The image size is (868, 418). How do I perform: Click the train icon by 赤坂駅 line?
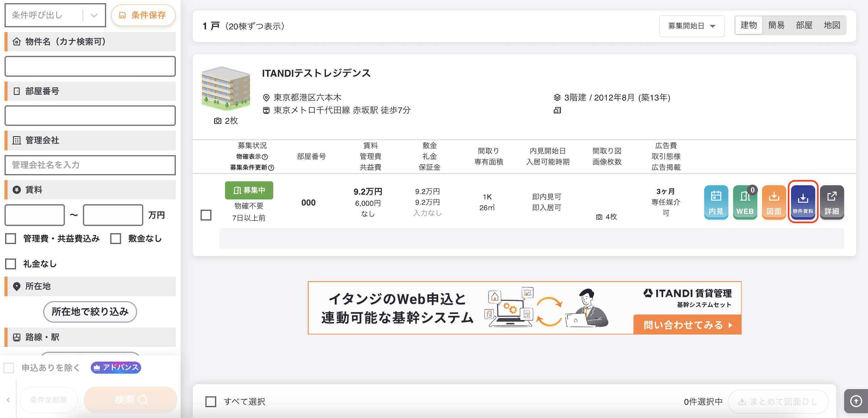click(266, 110)
